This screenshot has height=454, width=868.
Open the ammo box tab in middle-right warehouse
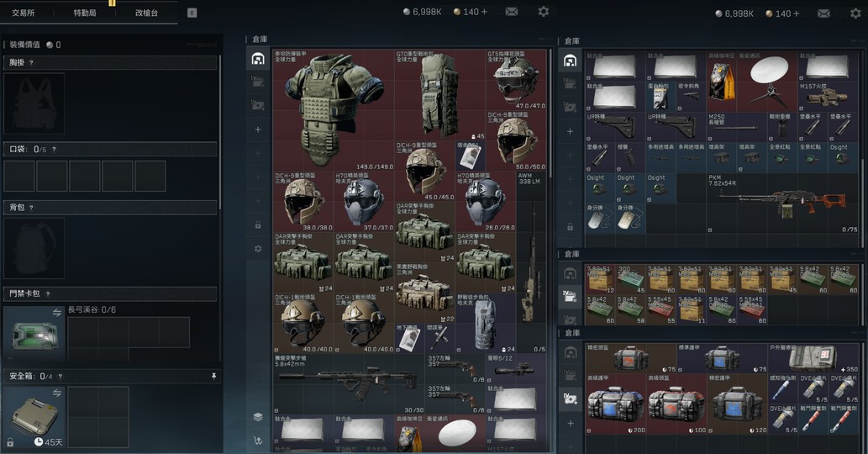(570, 297)
